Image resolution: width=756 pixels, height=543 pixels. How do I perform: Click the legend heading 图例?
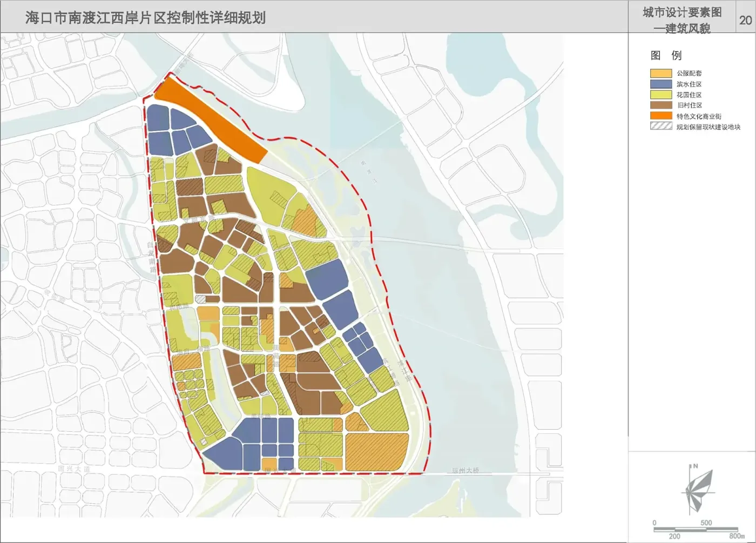[x=666, y=55]
